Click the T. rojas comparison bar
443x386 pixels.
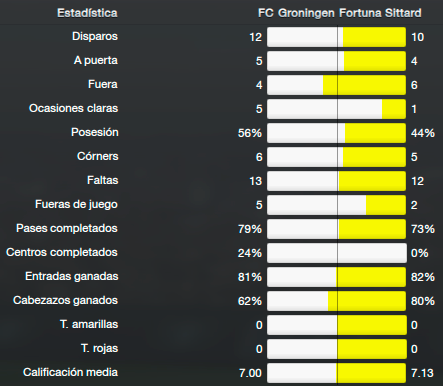tap(336, 349)
